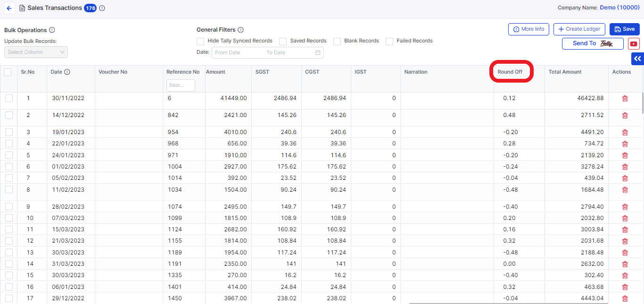Delete the row with reference 971
This screenshot has width=644, height=304.
tap(625, 155)
